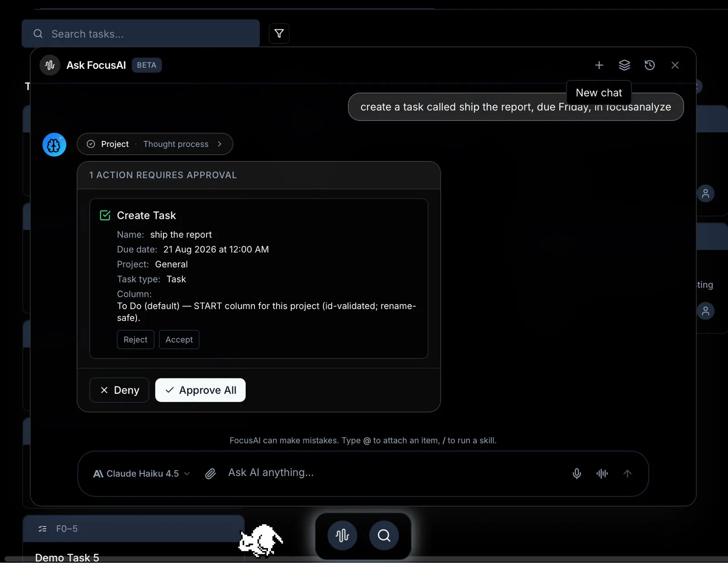Viewport: 728px width, 563px height.
Task: Click the FO-5 task identifier
Action: pyautogui.click(x=67, y=529)
